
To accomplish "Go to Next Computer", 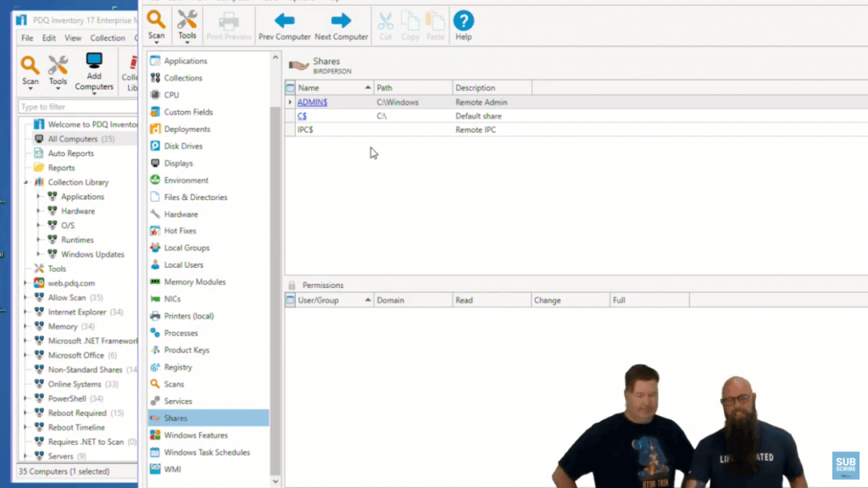I will pyautogui.click(x=341, y=26).
